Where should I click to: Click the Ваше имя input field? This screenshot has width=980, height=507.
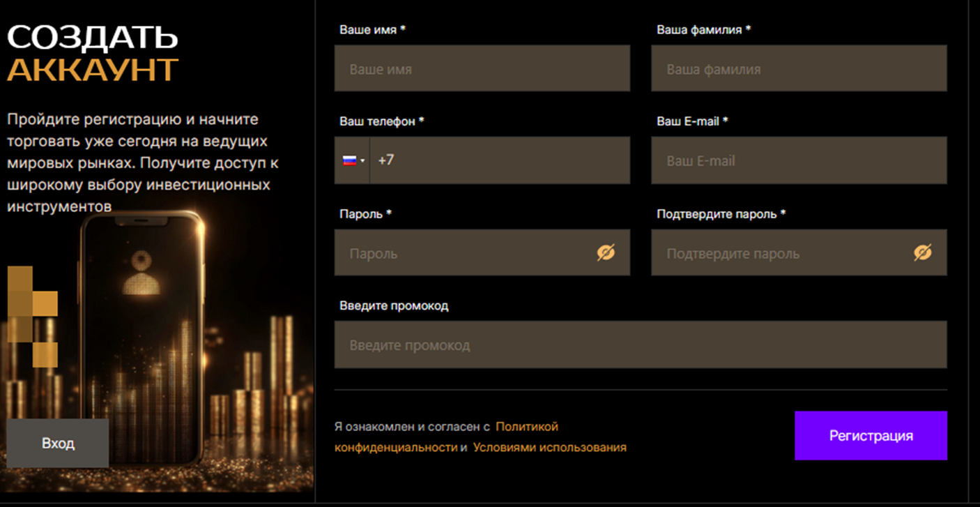[482, 68]
